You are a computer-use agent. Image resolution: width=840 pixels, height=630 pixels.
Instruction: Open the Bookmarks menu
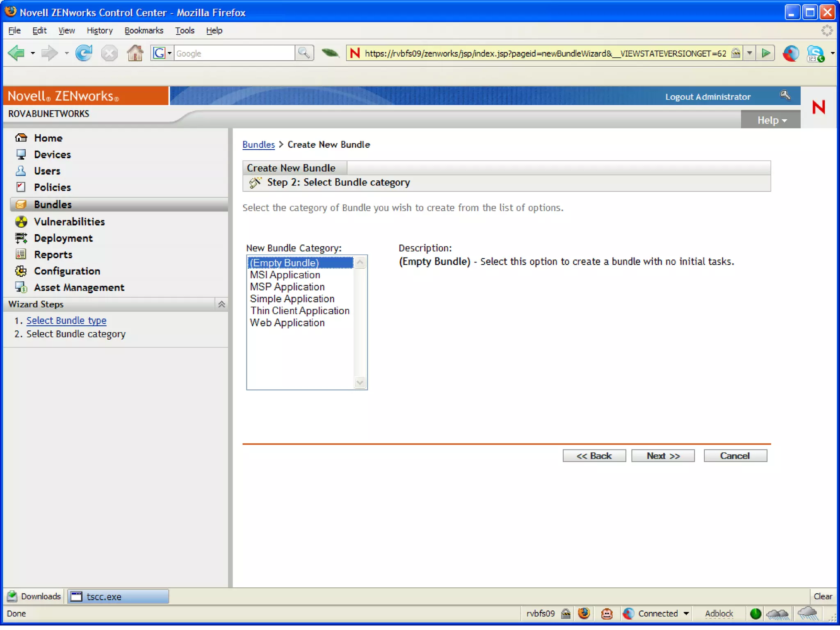pos(144,31)
